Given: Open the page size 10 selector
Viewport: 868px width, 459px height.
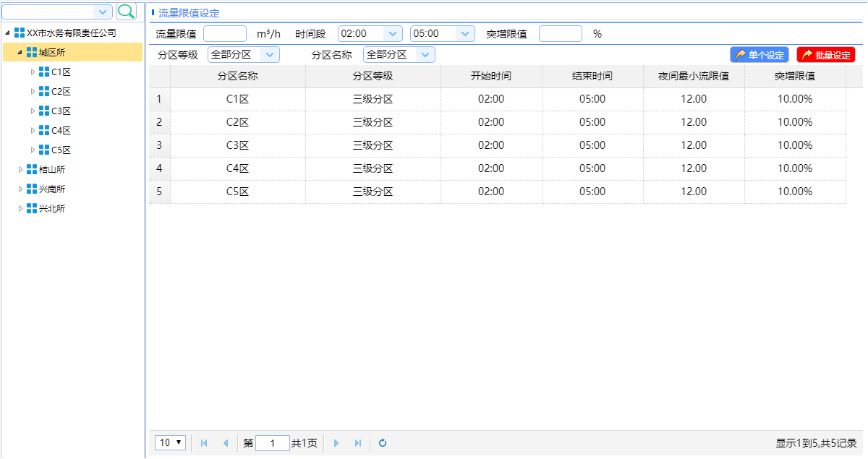Looking at the screenshot, I should tap(171, 442).
